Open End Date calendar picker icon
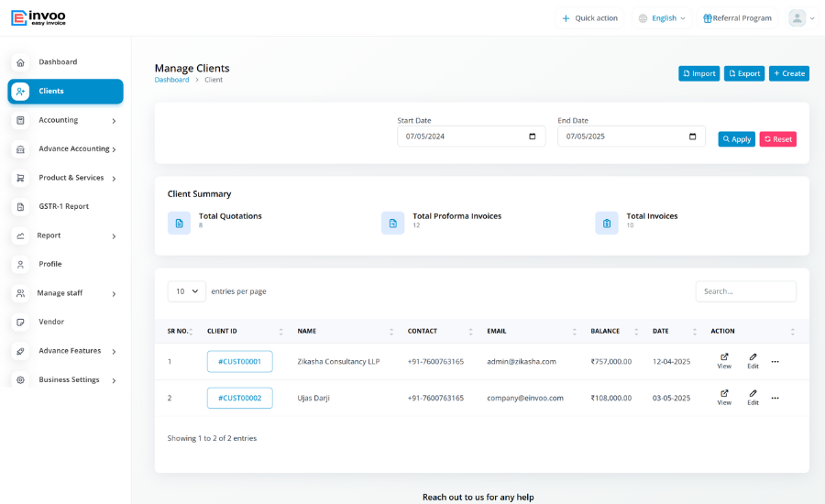 [x=692, y=137]
